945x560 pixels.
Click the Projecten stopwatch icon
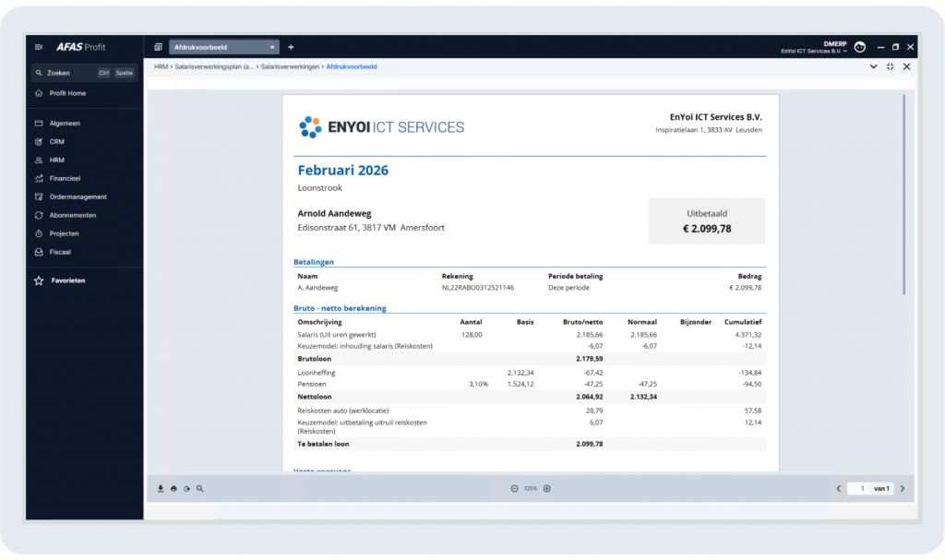39,234
